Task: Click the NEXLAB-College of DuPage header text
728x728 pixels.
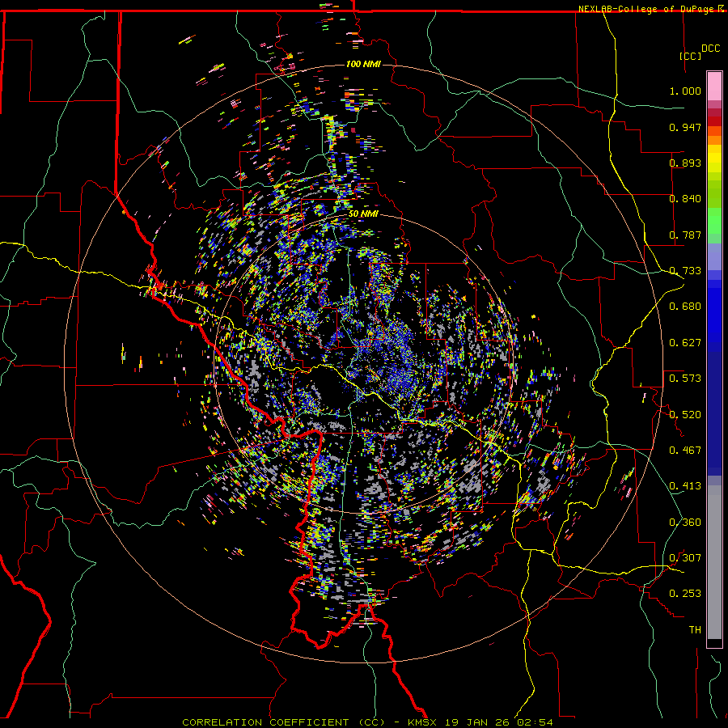Action: pyautogui.click(x=648, y=9)
